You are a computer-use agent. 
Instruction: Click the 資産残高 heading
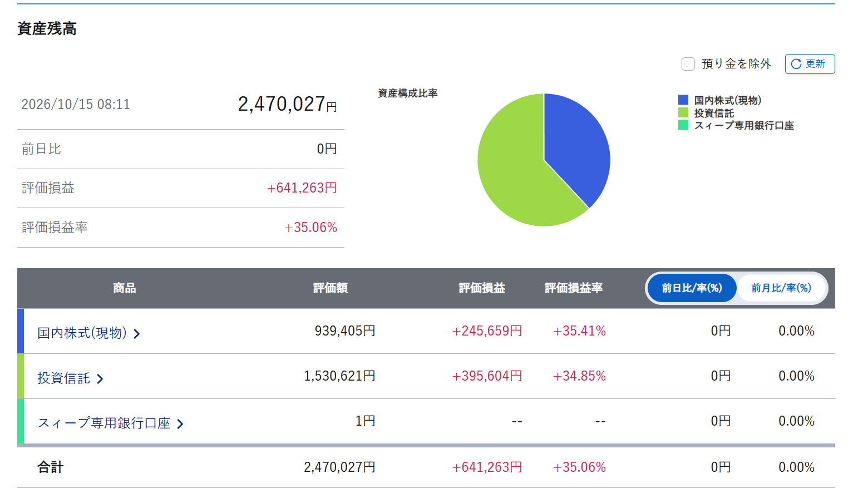[47, 29]
